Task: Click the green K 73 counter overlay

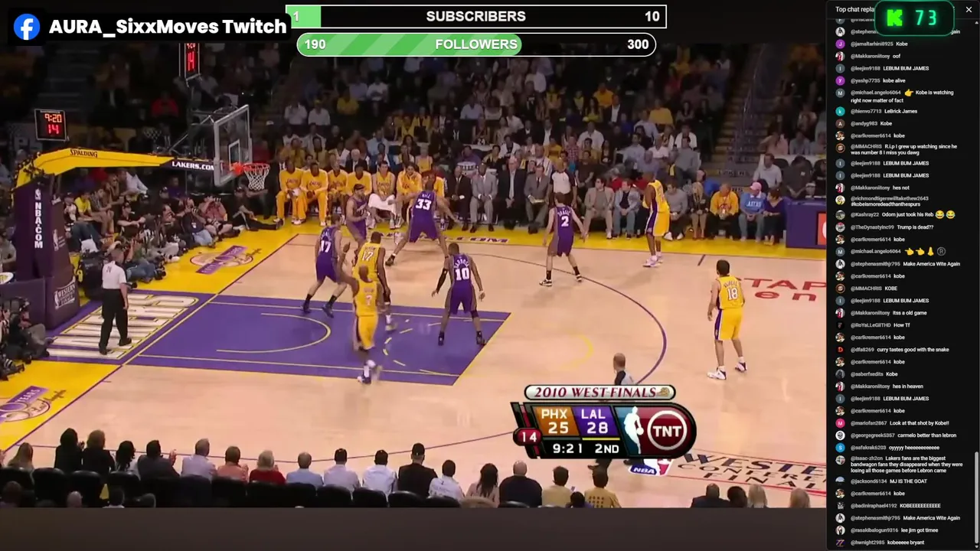Action: 913,18
